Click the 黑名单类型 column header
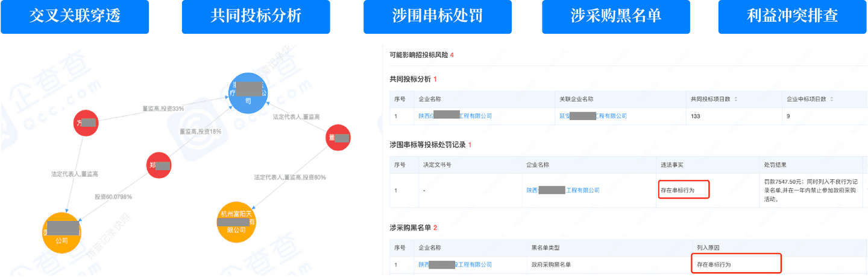The width and height of the screenshot is (868, 277). tap(545, 247)
